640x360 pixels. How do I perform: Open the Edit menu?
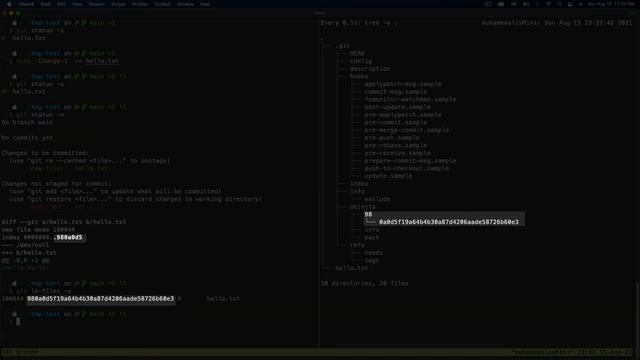pos(61,4)
